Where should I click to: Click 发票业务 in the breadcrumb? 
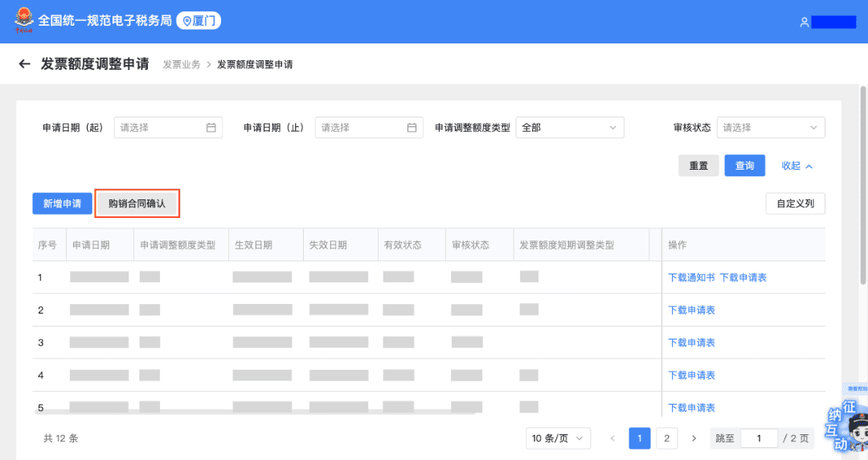[x=182, y=64]
